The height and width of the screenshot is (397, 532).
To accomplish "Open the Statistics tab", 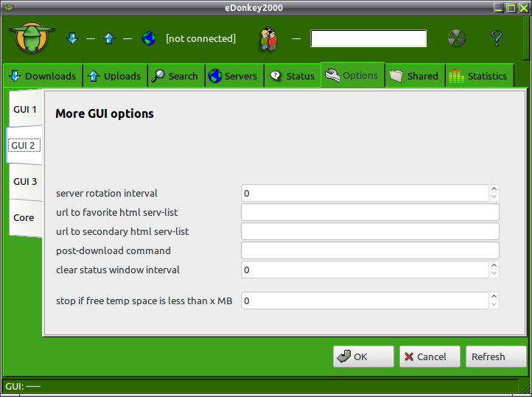I will (x=480, y=76).
